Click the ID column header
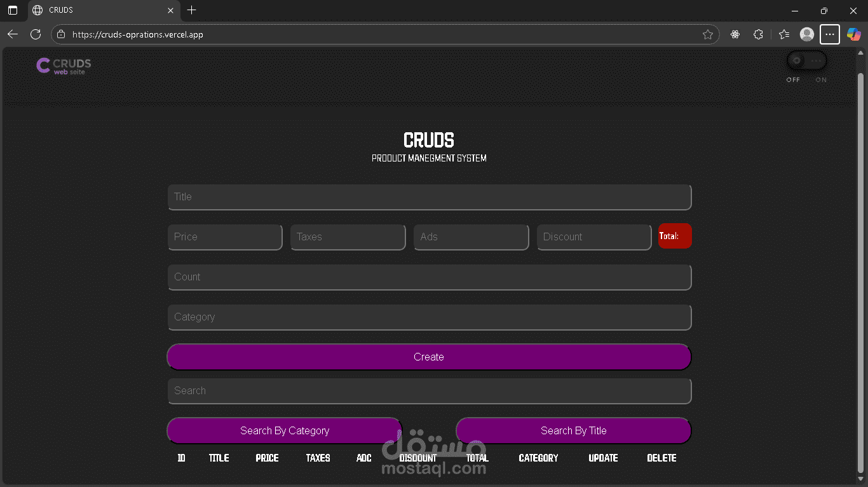The width and height of the screenshot is (868, 487). point(182,458)
